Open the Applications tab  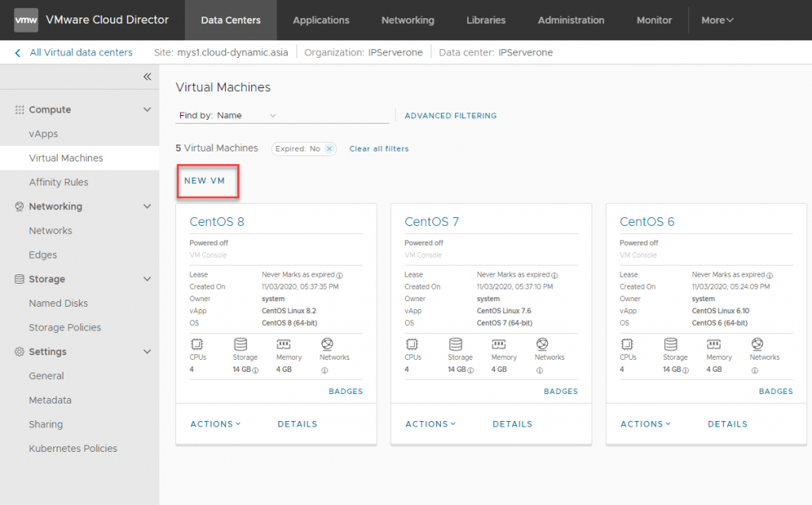pos(321,20)
